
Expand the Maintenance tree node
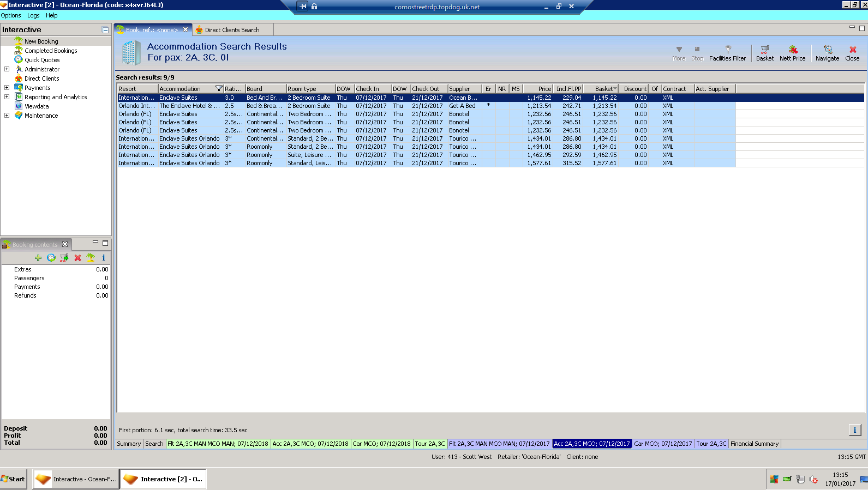point(7,116)
